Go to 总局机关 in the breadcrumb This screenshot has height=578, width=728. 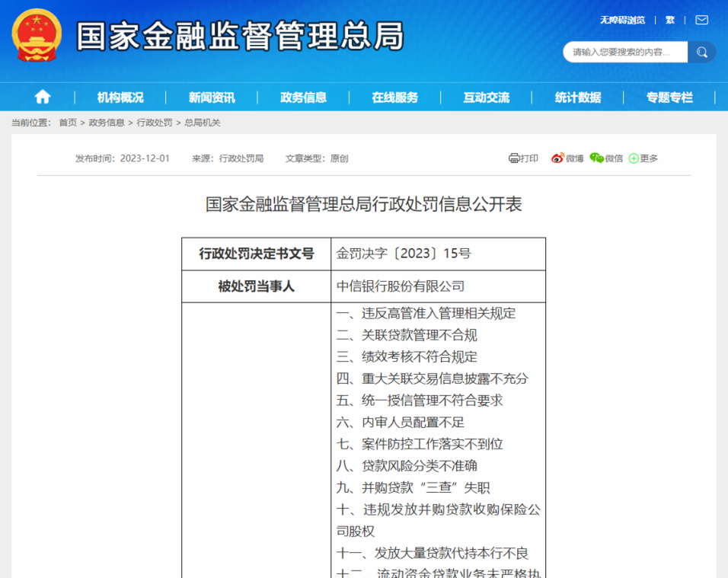pyautogui.click(x=202, y=123)
